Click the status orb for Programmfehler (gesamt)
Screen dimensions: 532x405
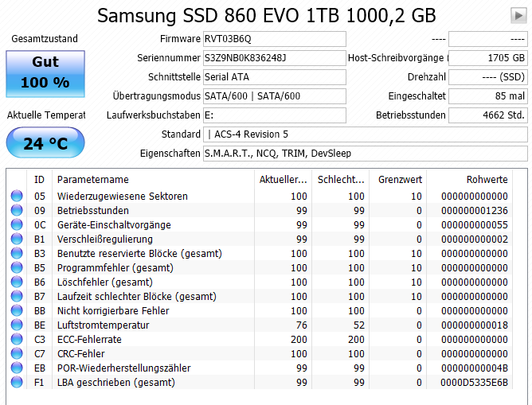tap(17, 267)
